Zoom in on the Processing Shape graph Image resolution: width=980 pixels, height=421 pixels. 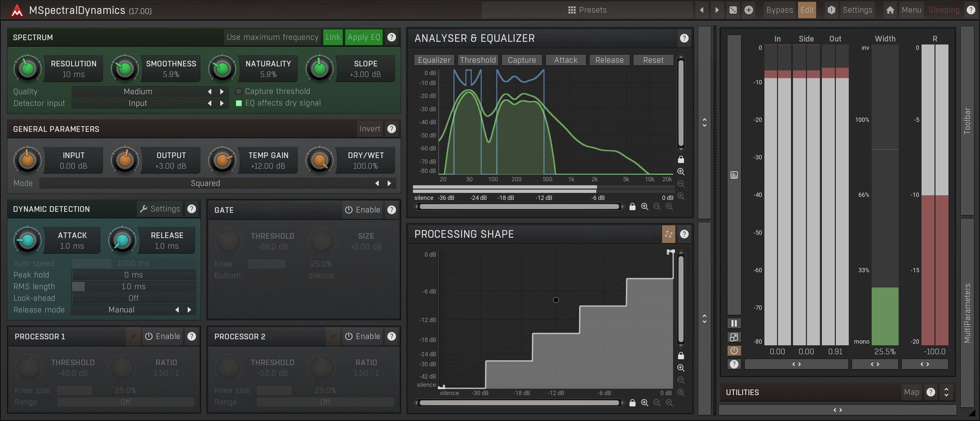[x=681, y=368]
